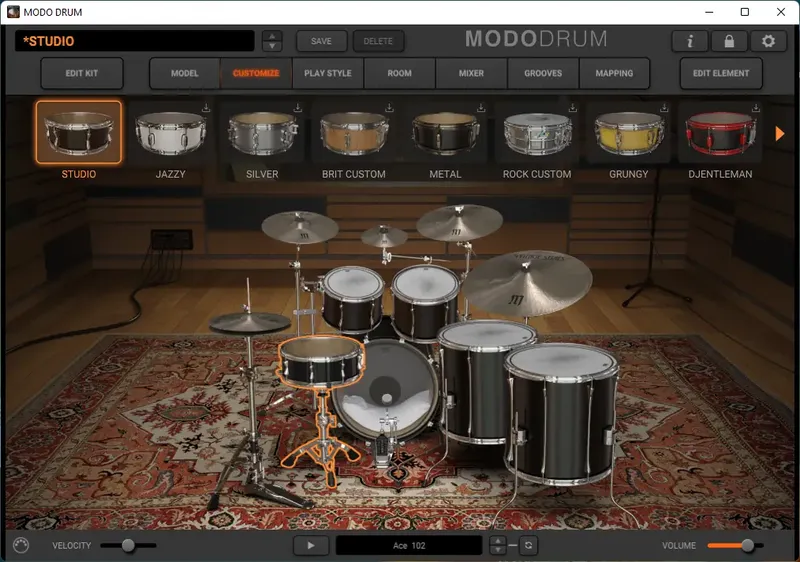Image resolution: width=800 pixels, height=562 pixels.
Task: Click the small splash cymbal in center
Action: pyautogui.click(x=384, y=236)
